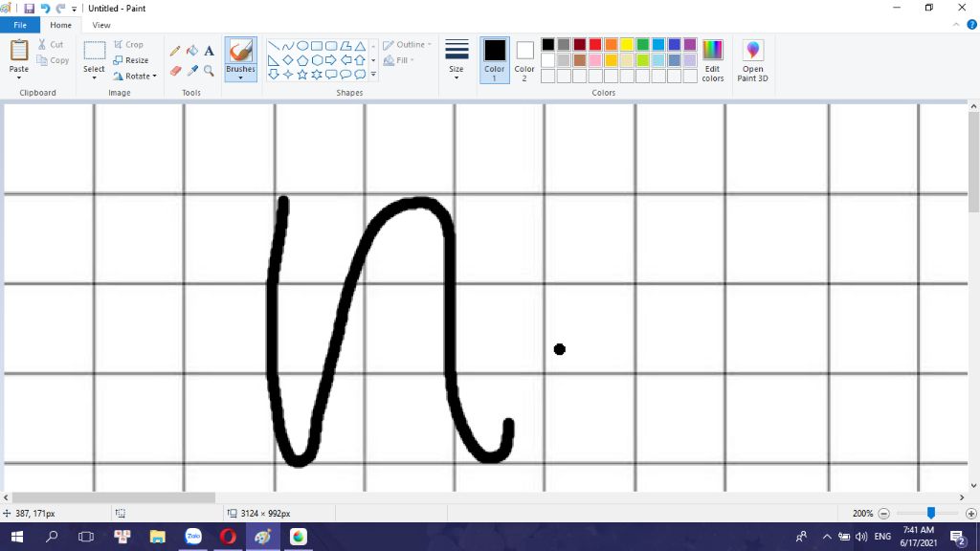Switch to the View tab
The width and height of the screenshot is (980, 551).
point(101,25)
